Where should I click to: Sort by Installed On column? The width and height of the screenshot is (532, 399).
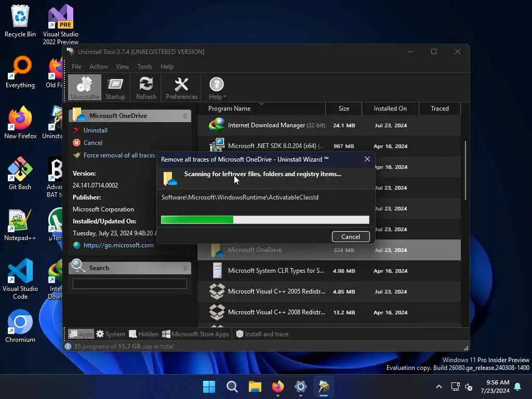point(390,109)
